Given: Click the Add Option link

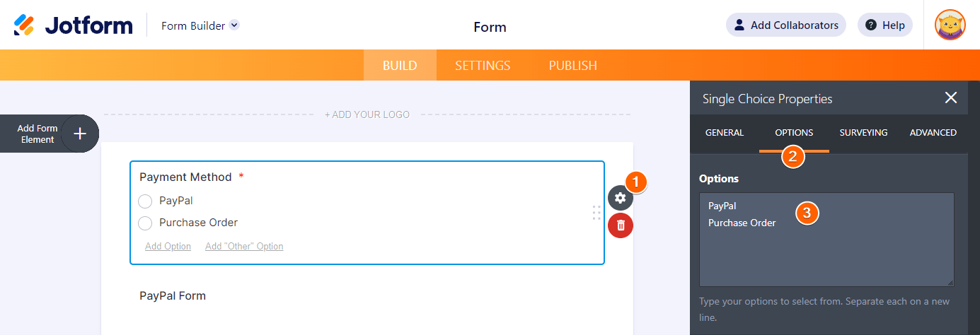Looking at the screenshot, I should (x=168, y=247).
